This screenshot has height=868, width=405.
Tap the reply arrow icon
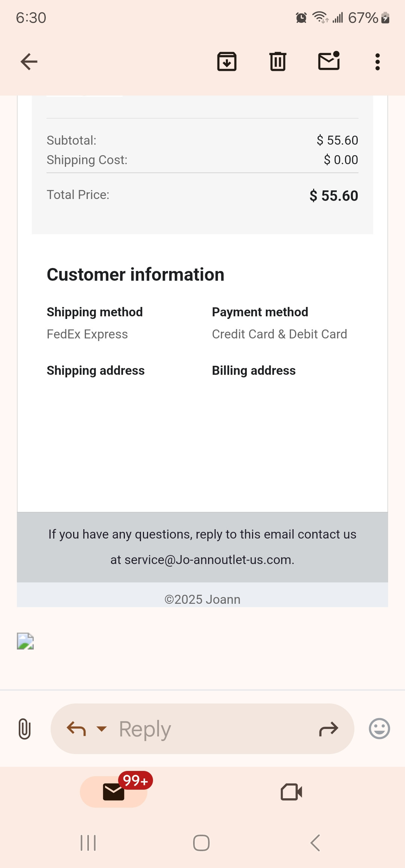[76, 729]
